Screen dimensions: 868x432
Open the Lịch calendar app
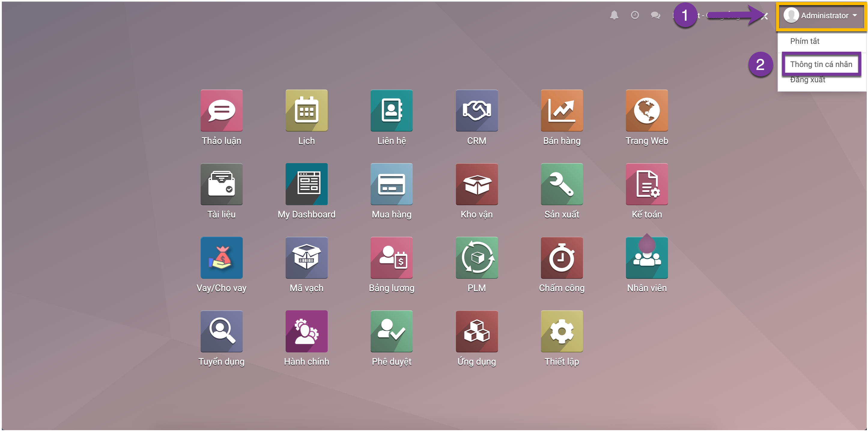(x=306, y=111)
